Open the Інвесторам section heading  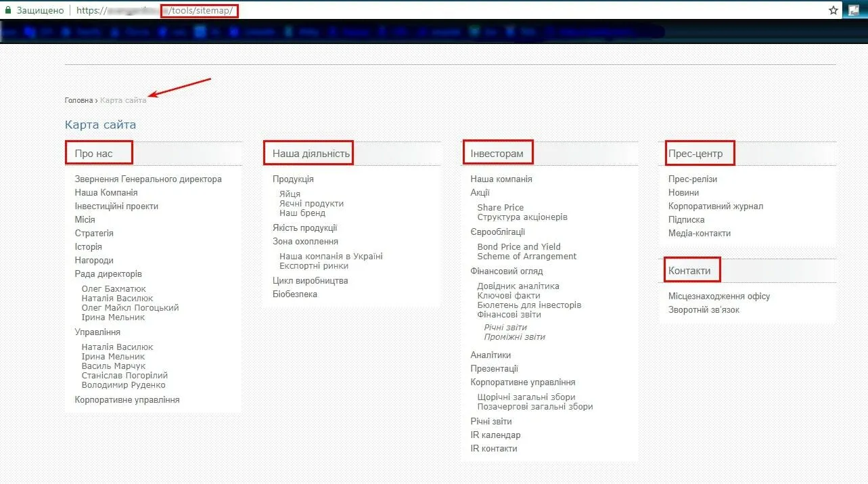497,154
